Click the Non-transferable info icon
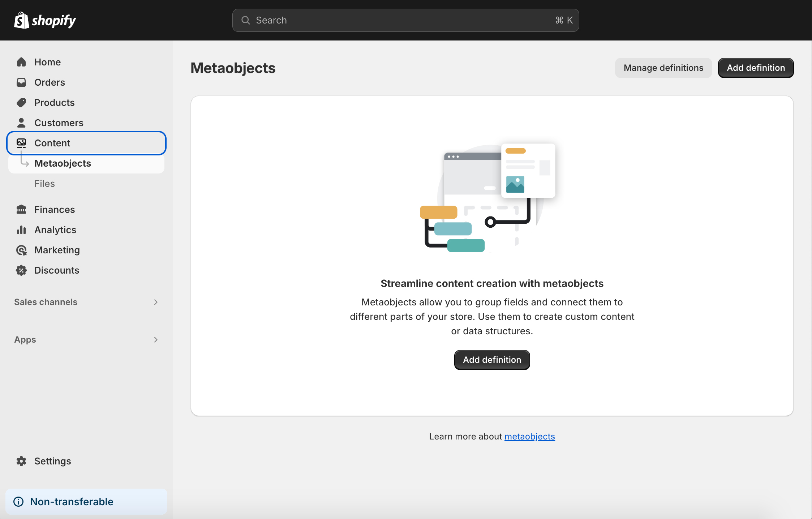Image resolution: width=812 pixels, height=519 pixels. (x=18, y=502)
